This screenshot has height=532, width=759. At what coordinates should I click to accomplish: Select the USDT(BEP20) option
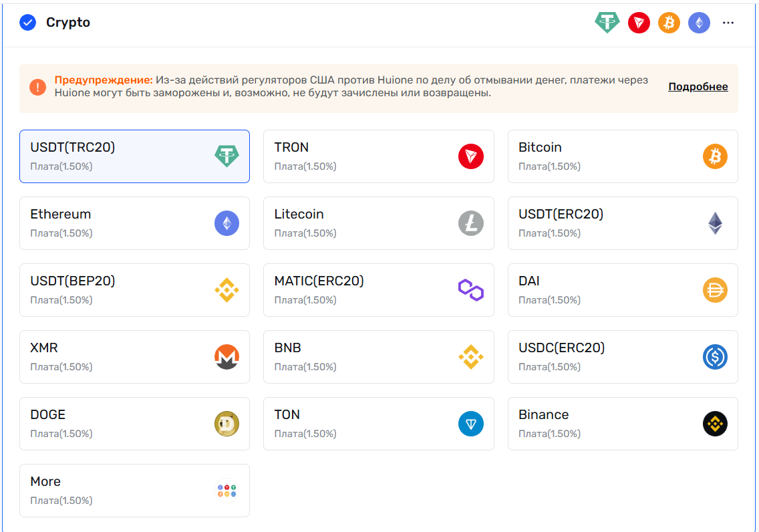134,290
